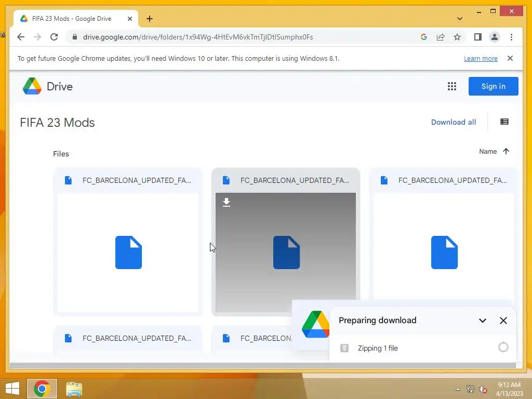Click the zip file icon in download panel

(344, 348)
